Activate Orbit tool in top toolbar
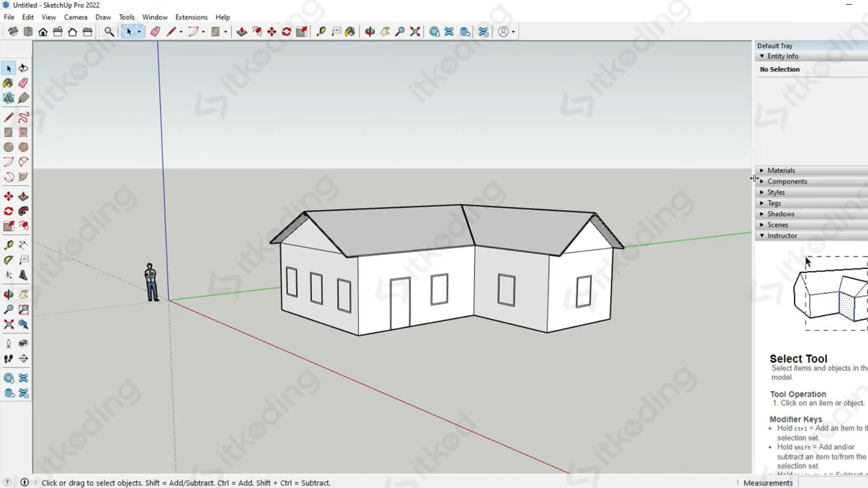Viewport: 868px width, 488px height. click(370, 31)
